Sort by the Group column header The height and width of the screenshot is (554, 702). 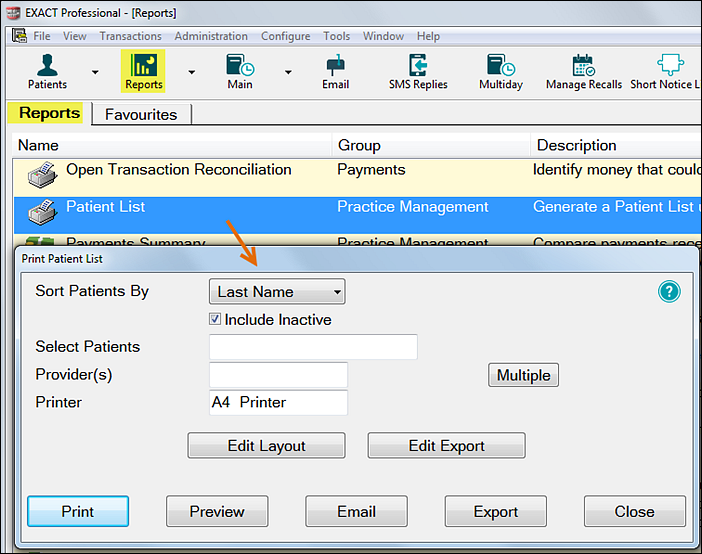pos(431,145)
